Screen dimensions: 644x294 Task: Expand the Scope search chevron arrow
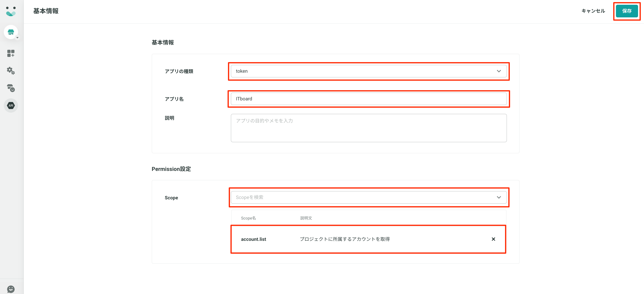(499, 197)
